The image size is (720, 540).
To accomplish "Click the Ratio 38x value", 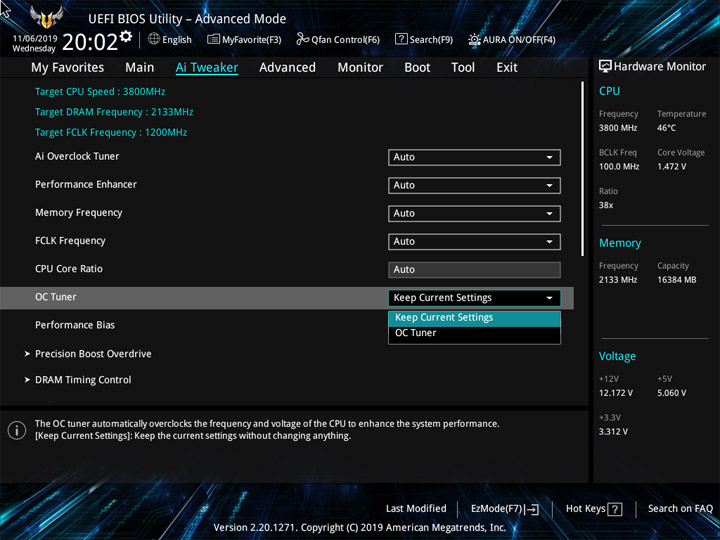I will [x=606, y=205].
